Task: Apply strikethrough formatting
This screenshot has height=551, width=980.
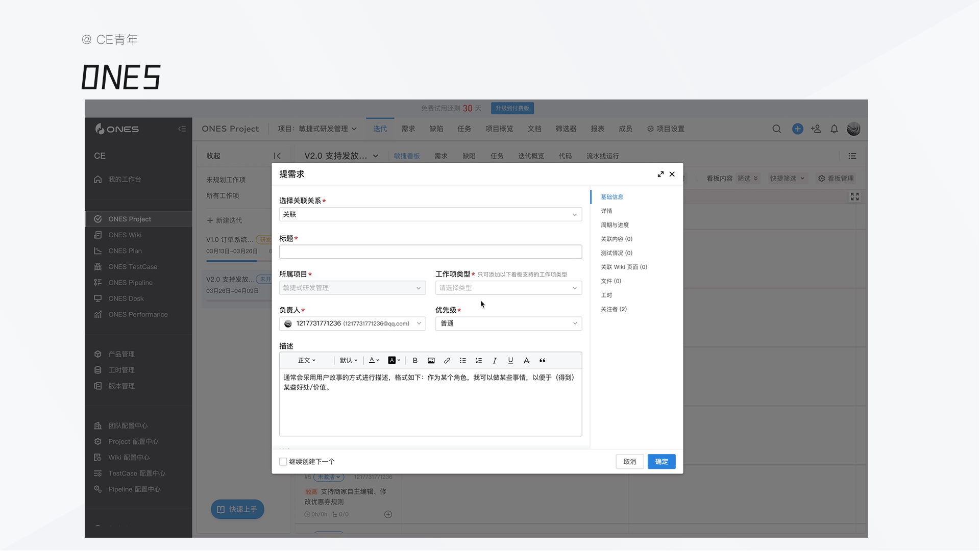Action: 526,361
